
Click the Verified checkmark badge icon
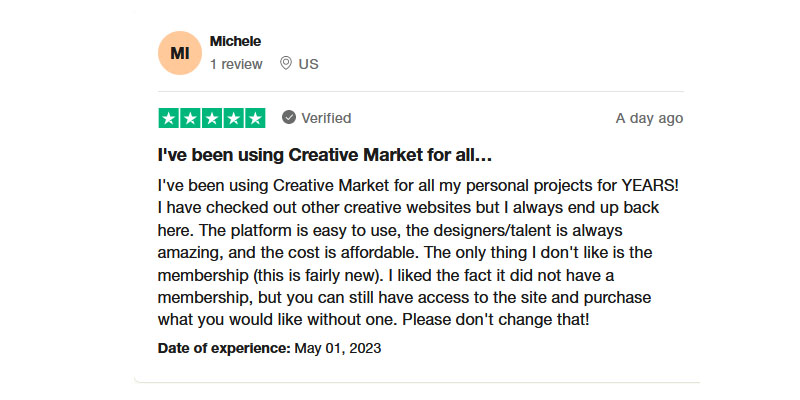[x=289, y=118]
